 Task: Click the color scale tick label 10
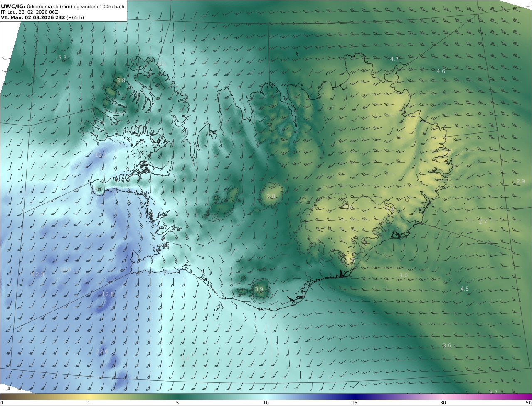pyautogui.click(x=266, y=403)
